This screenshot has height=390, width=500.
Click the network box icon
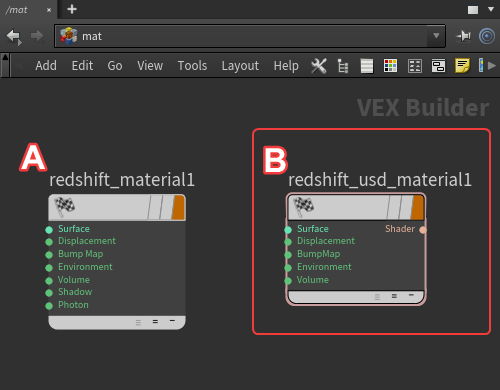tap(438, 66)
